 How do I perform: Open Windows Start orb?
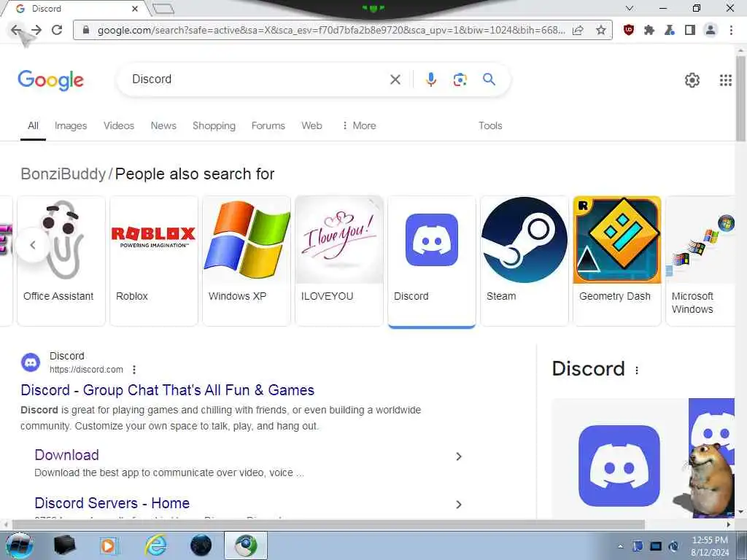[19, 545]
